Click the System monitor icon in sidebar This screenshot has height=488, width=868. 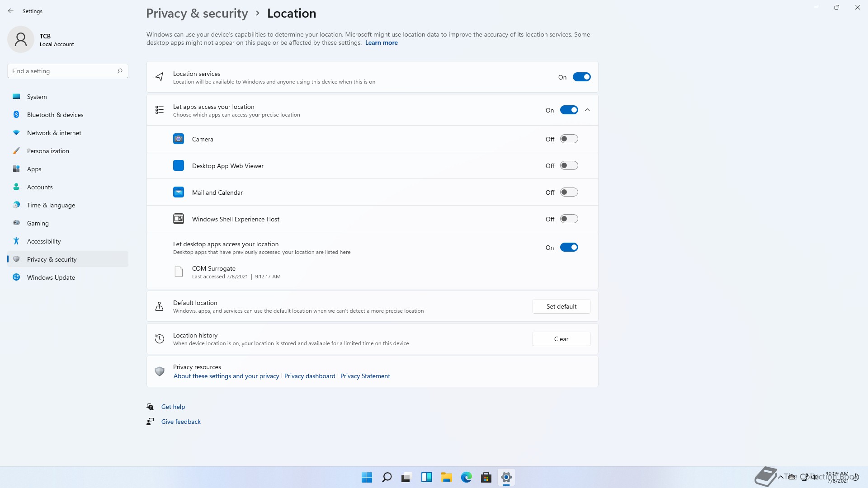16,96
